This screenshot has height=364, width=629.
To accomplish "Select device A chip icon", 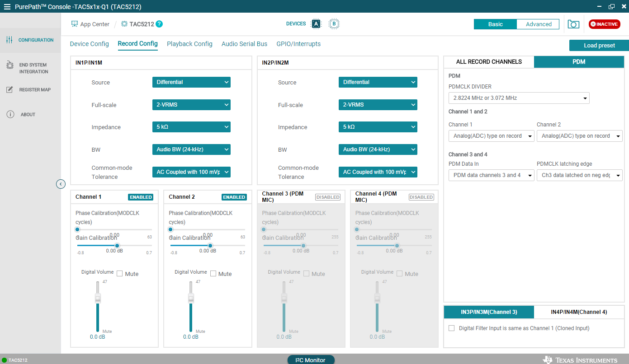I will [x=316, y=24].
